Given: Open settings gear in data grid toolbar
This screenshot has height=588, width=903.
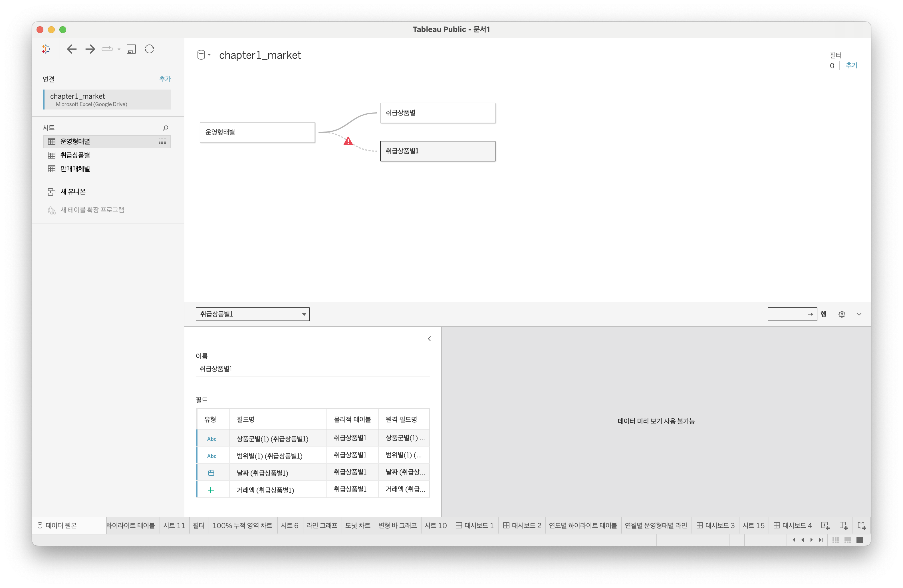Looking at the screenshot, I should (x=842, y=314).
